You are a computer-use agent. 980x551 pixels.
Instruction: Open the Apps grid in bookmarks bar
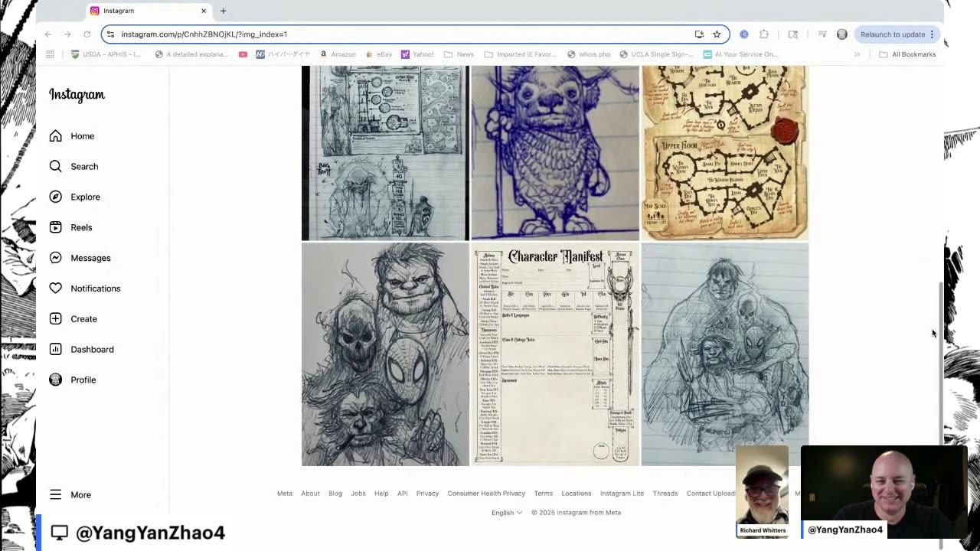(51, 54)
